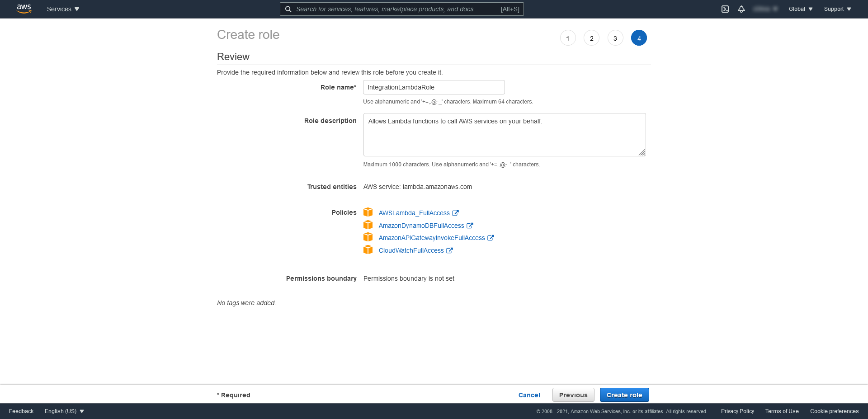Open the notifications bell icon
This screenshot has height=419, width=868.
point(741,9)
